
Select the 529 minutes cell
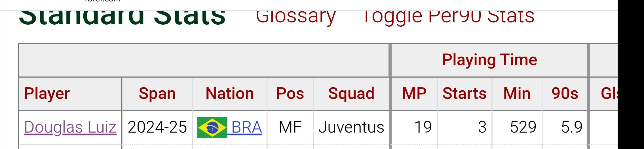517,127
